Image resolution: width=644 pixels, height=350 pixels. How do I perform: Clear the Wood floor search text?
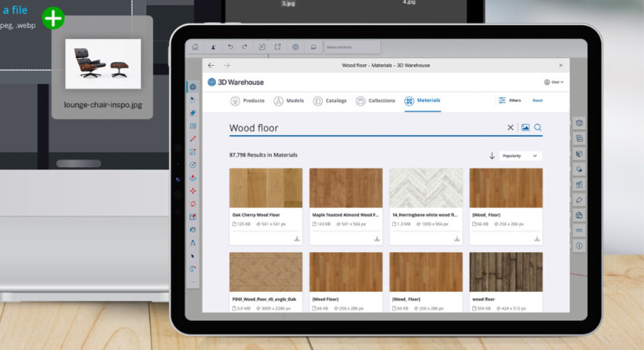(x=510, y=128)
